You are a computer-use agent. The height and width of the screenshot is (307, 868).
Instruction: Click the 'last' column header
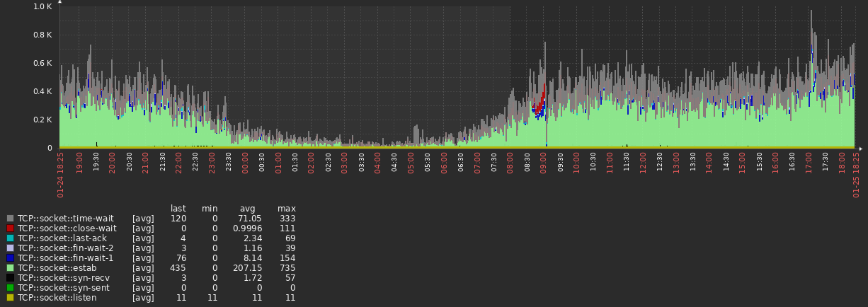tap(178, 209)
